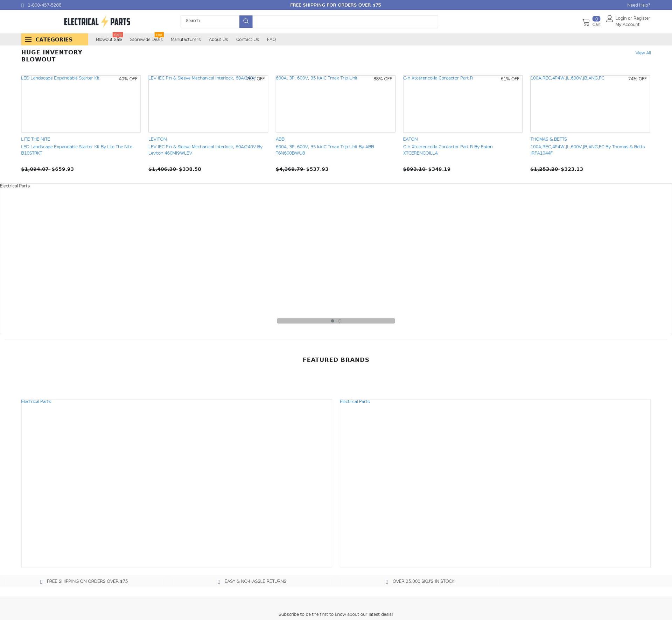Screen dimensions: 672x620
Task: Click the phone number icon in header
Action: point(23,5)
